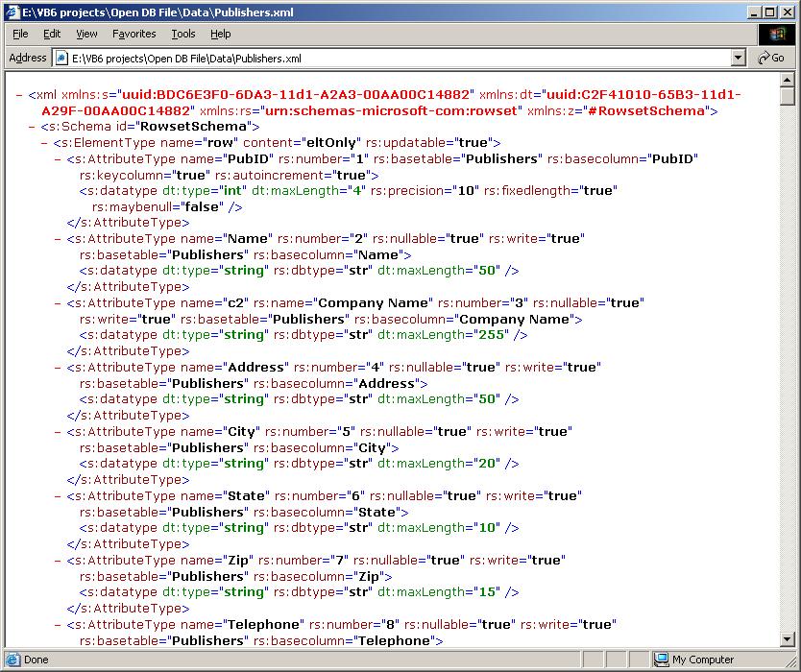This screenshot has width=801, height=672.
Task: Open the address bar dropdown list
Action: (x=738, y=59)
